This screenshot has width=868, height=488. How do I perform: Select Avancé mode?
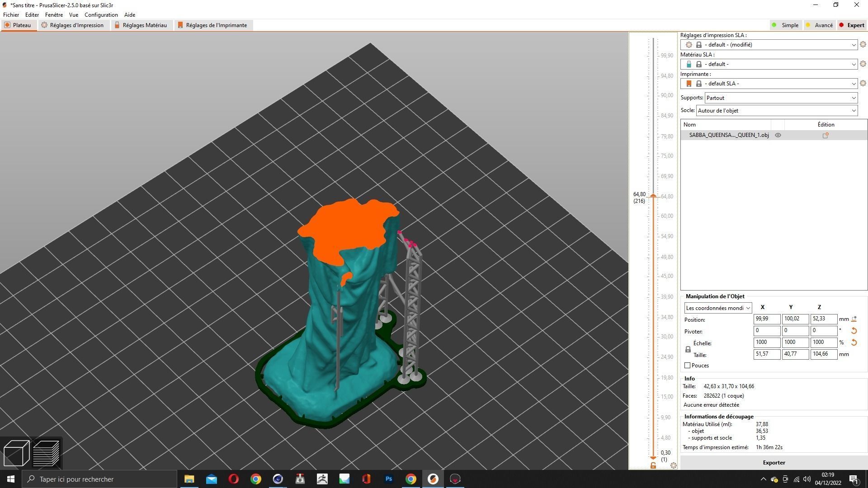coord(819,25)
